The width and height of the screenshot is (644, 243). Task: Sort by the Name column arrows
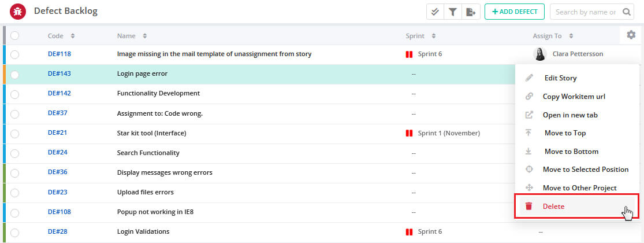click(x=144, y=36)
